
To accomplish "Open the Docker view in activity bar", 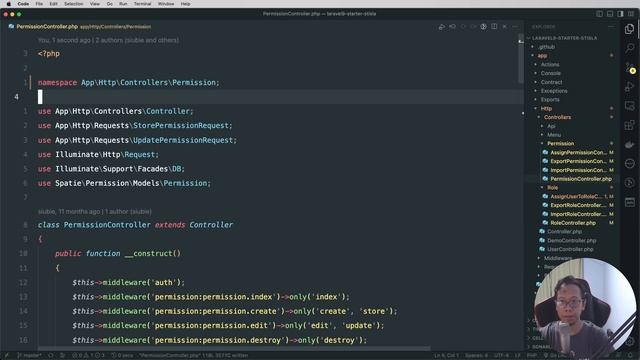I will pyautogui.click(x=629, y=144).
